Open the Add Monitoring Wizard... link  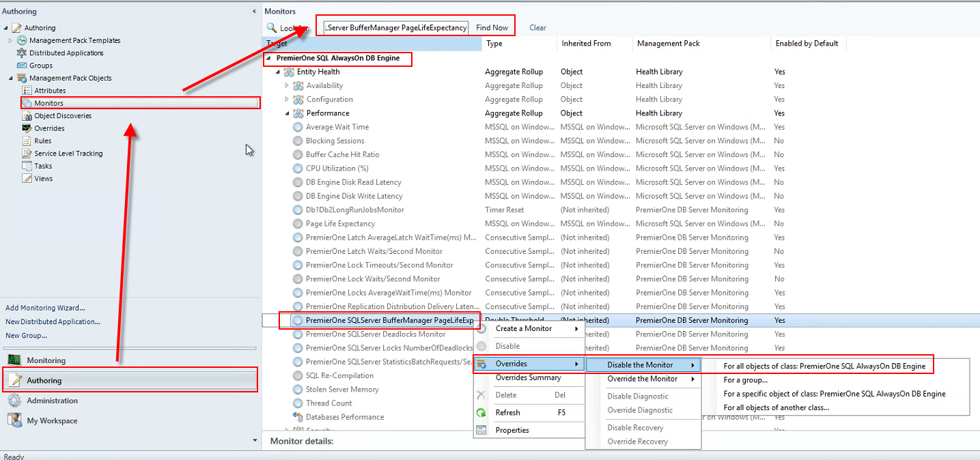pyautogui.click(x=45, y=308)
